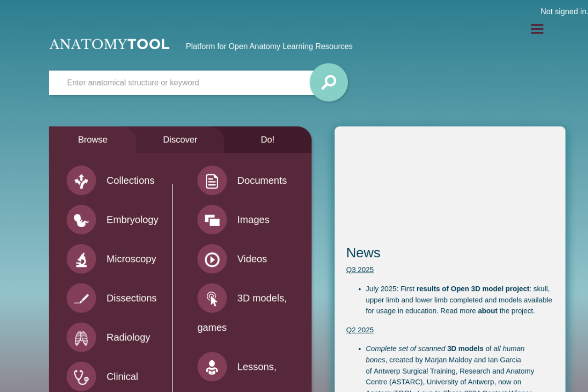This screenshot has width=588, height=392.
Task: Click the 3D models pointer icon
Action: click(212, 298)
